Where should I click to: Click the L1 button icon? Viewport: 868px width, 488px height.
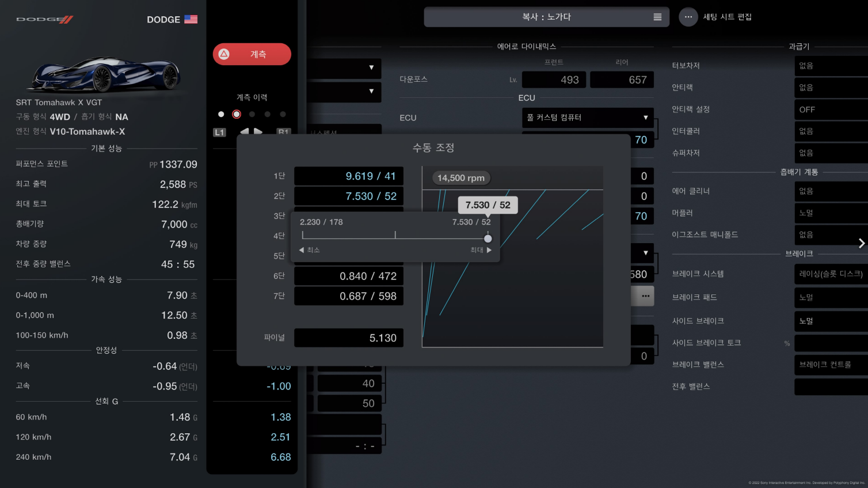pos(219,133)
